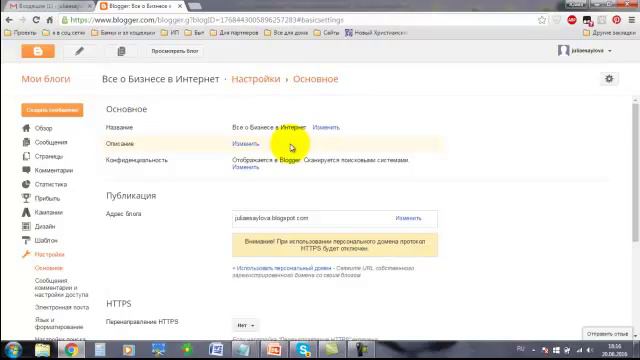This screenshot has width=640, height=360.
Task: Open Windows Start button
Action: click(x=13, y=350)
